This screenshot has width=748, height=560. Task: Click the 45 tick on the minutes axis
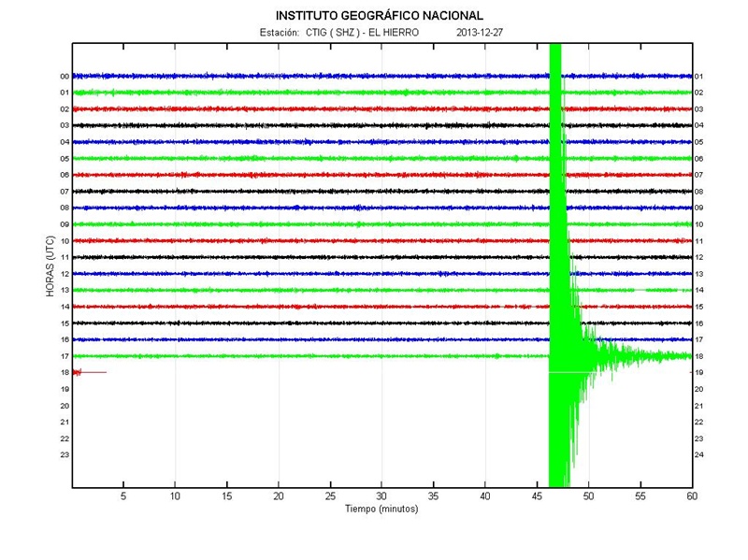[537, 495]
